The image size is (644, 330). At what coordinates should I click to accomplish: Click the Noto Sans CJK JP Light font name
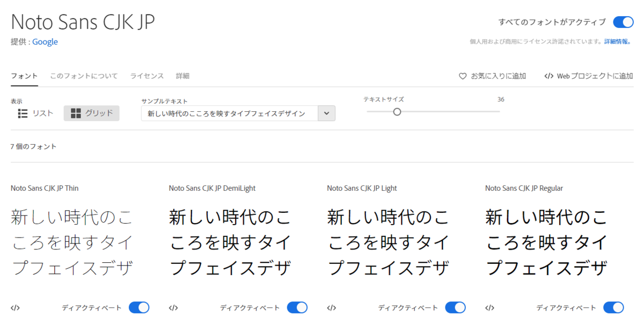362,188
